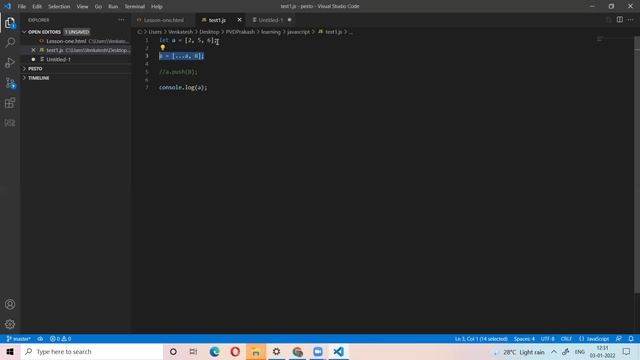This screenshot has width=640, height=360.
Task: Open the Manage gear icon
Action: coord(10,324)
